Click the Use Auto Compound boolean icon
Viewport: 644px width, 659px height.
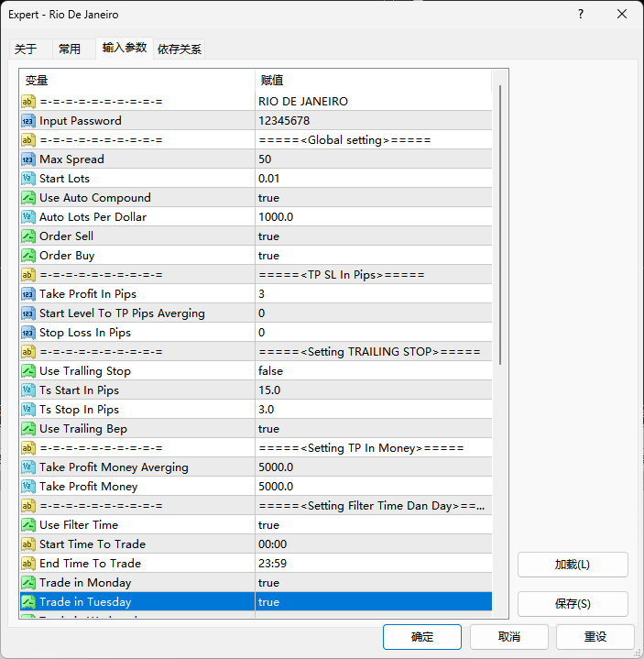(x=28, y=198)
